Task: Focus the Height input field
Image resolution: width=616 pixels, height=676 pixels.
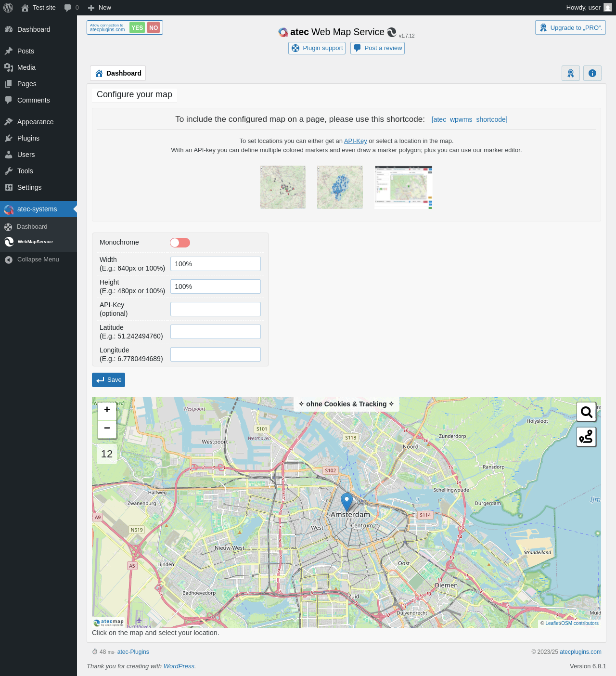Action: (x=216, y=286)
